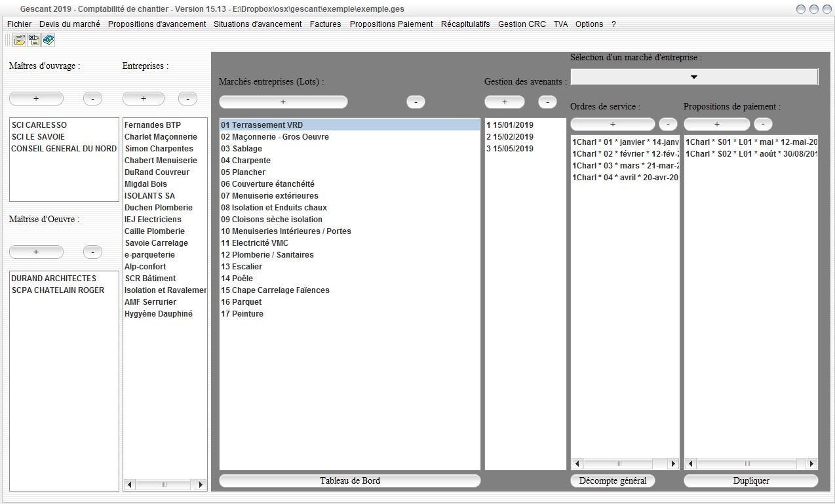Add a Marché entreprise lot with plus
This screenshot has width=835, height=504.
click(x=283, y=102)
